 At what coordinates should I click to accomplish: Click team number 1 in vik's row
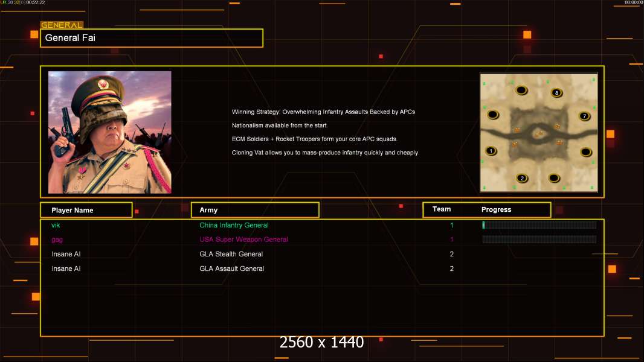tap(452, 225)
